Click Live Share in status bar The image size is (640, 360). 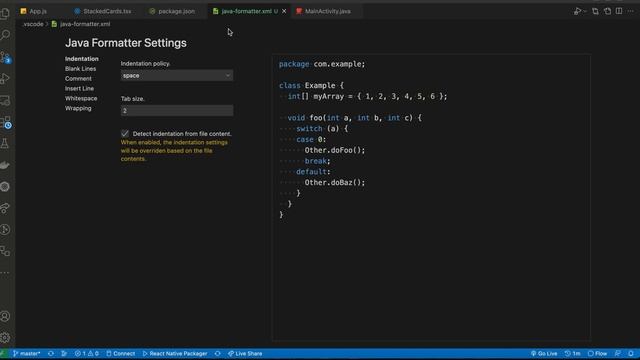[x=245, y=353]
